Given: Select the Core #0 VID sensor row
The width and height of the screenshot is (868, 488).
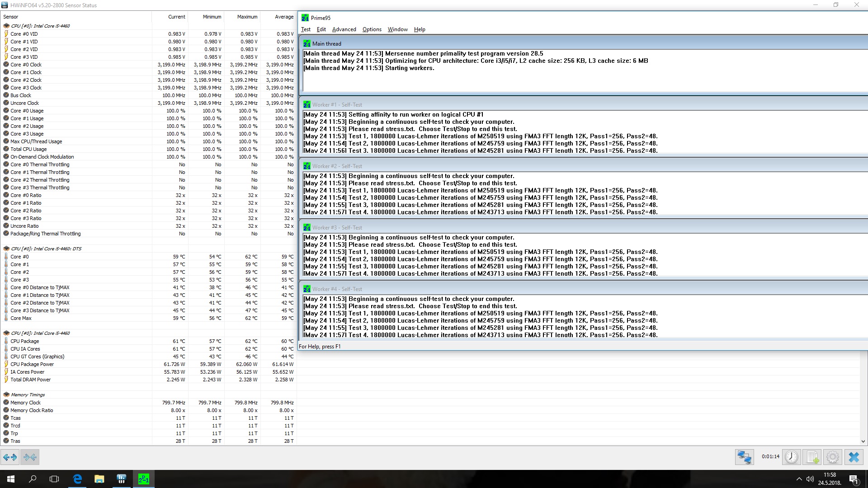Looking at the screenshot, I should (148, 34).
